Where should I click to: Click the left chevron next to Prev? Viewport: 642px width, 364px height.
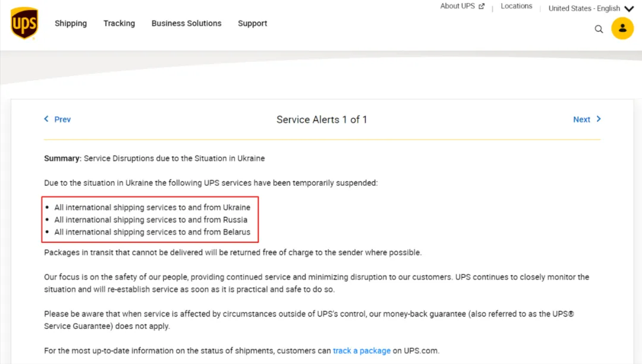pyautogui.click(x=46, y=119)
